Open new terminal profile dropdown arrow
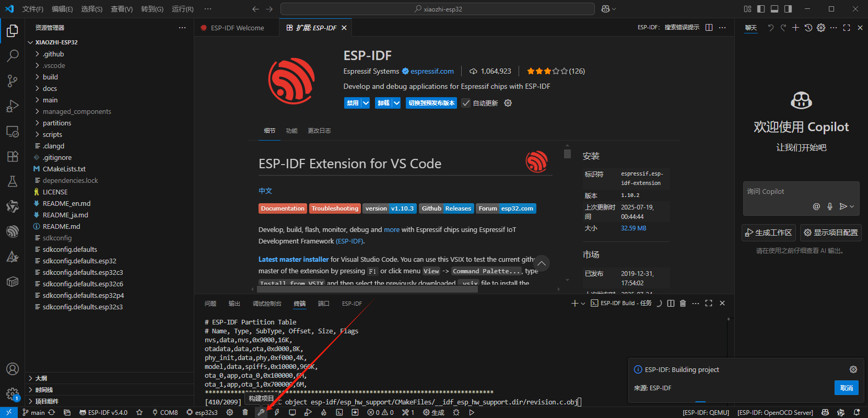This screenshot has width=868, height=418. tap(583, 303)
